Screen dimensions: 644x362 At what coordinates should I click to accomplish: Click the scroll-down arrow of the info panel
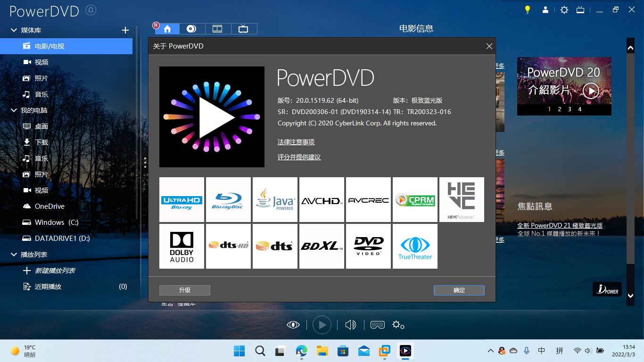[x=630, y=296]
